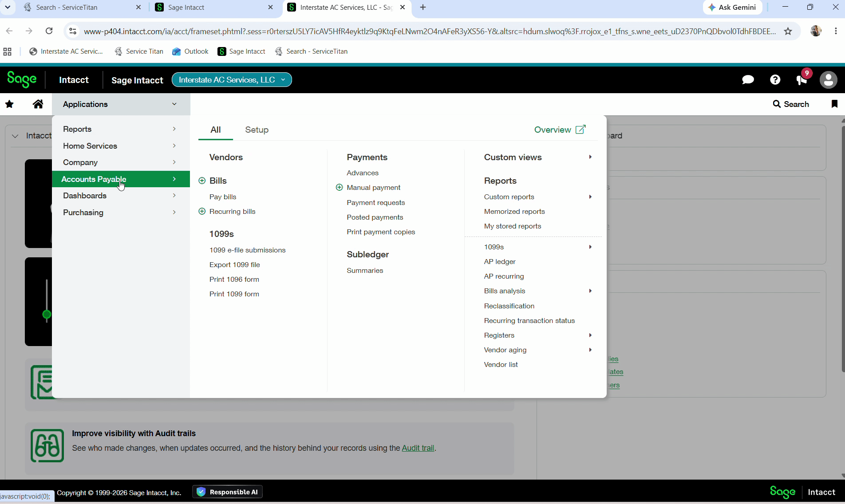Open the Help question mark icon
The height and width of the screenshot is (504, 845).
pyautogui.click(x=775, y=80)
